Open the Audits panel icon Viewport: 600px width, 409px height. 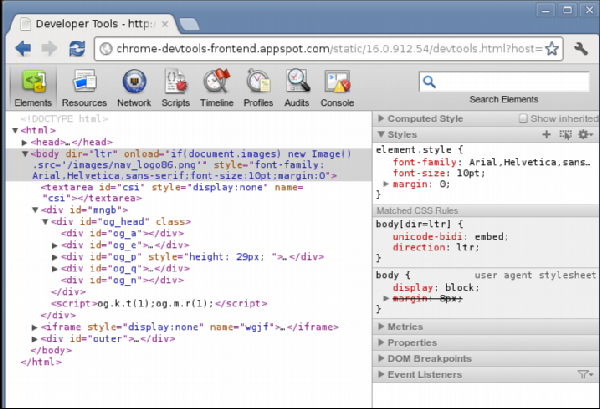(297, 88)
